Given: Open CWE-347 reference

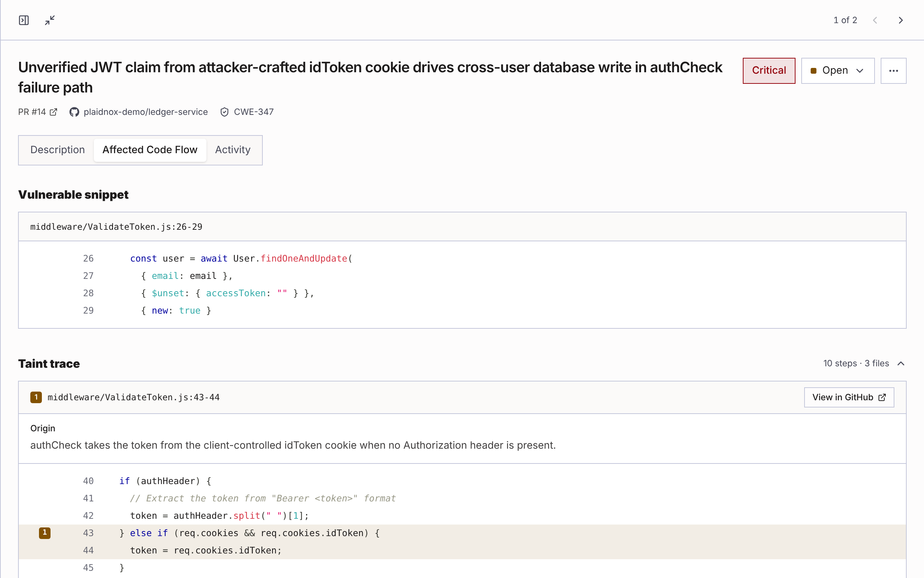Looking at the screenshot, I should pyautogui.click(x=253, y=112).
